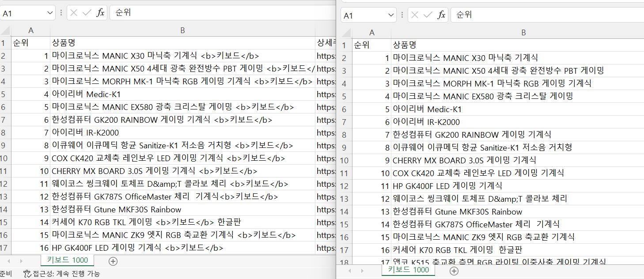
Task: Select 한성컴퓨터 GK200 RAINBOW cell in right window
Action: click(x=517, y=135)
